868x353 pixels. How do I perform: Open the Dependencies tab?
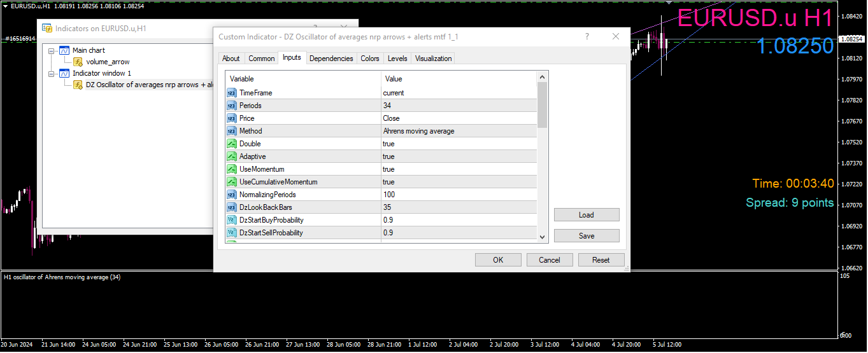[331, 59]
